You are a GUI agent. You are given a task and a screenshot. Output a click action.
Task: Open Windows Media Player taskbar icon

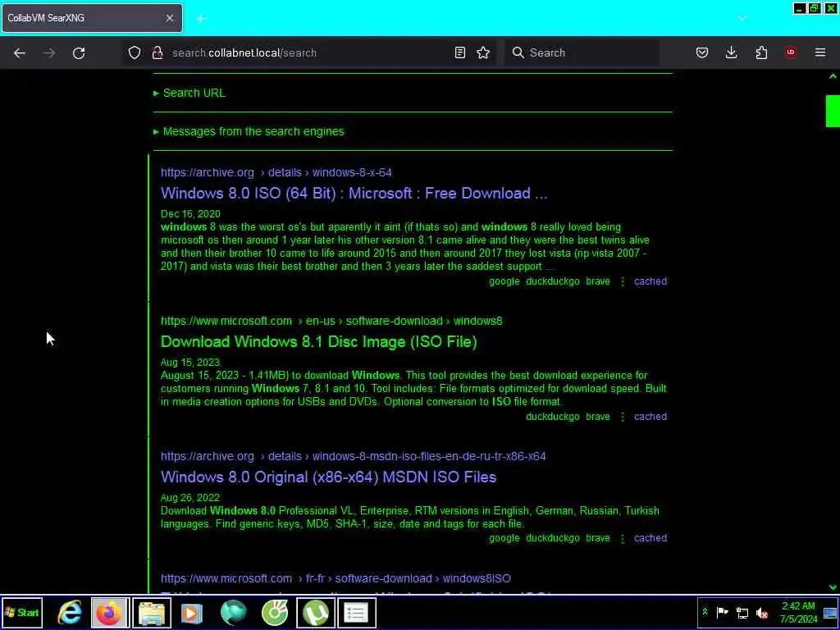tap(192, 612)
